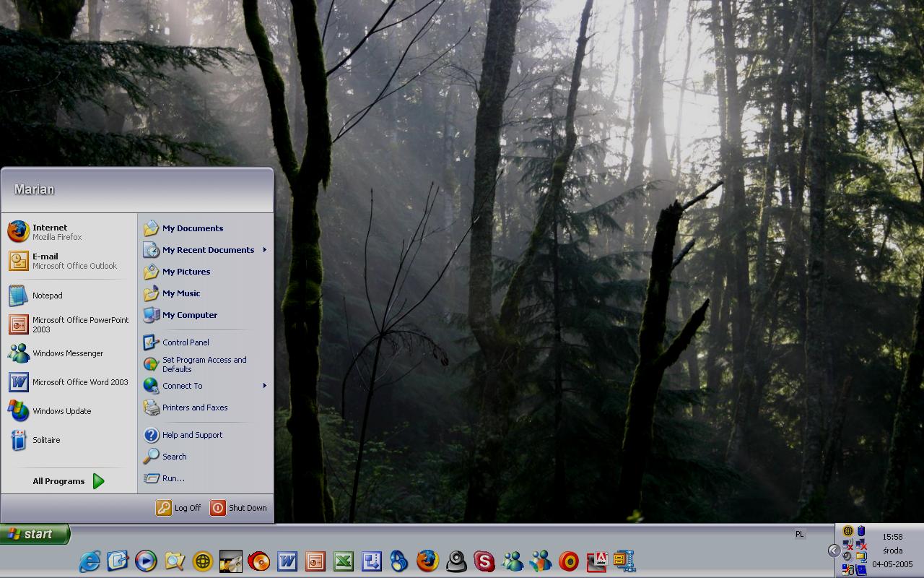The width and height of the screenshot is (924, 578).
Task: Open E-mail Microsoft Office Outlook entry
Action: [x=69, y=261]
